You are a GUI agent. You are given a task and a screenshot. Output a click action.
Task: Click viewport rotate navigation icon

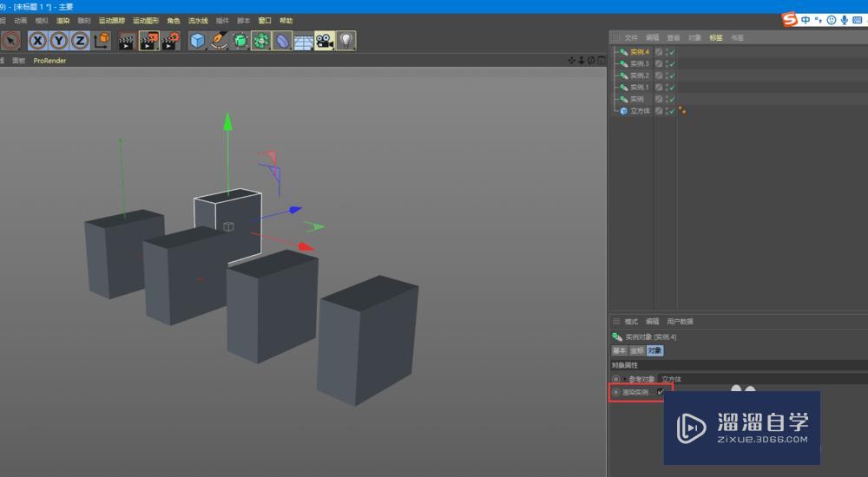(x=591, y=61)
